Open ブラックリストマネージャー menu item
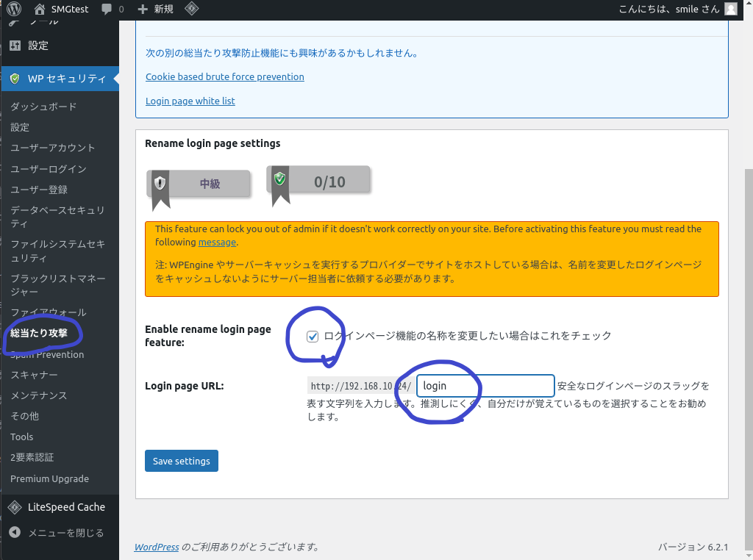 pos(57,285)
